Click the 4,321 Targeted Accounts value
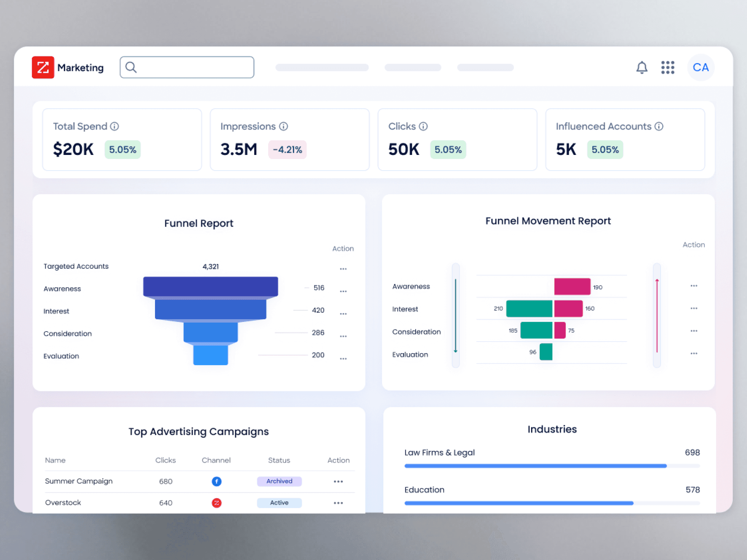This screenshot has width=747, height=560. pos(211,267)
